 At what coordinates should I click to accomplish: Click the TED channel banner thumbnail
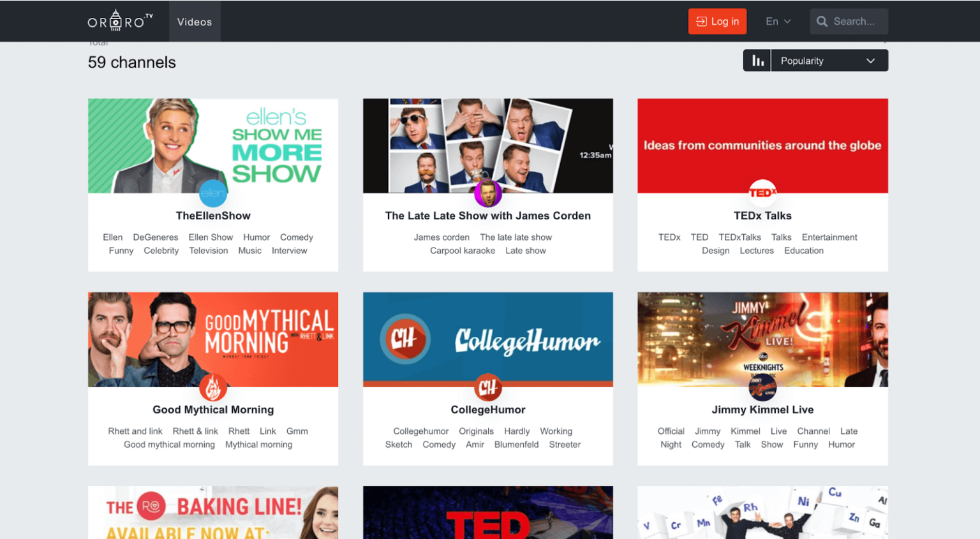point(488,512)
